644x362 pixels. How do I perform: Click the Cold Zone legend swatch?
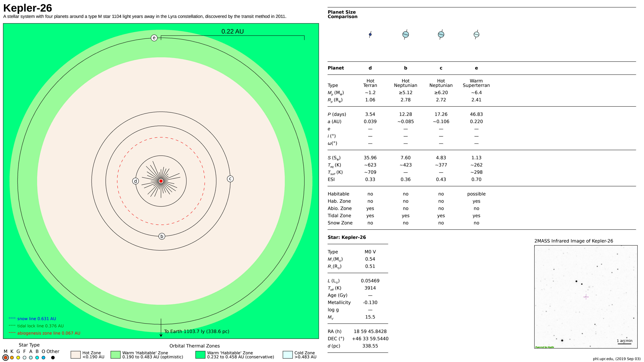[287, 355]
